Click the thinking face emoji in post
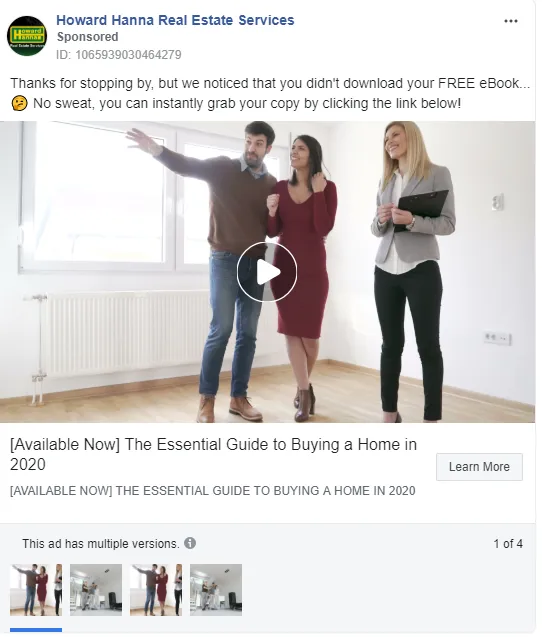Image resolution: width=542 pixels, height=637 pixels. point(19,103)
